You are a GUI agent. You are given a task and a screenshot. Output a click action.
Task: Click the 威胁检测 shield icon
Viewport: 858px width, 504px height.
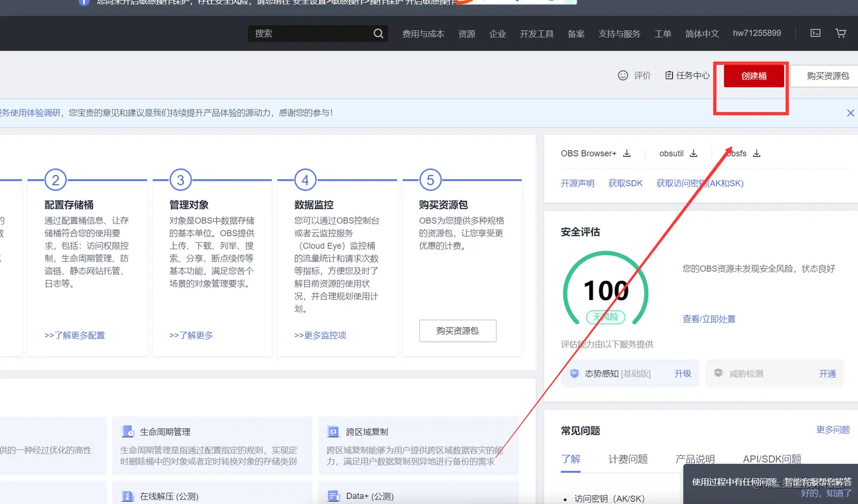tap(718, 373)
